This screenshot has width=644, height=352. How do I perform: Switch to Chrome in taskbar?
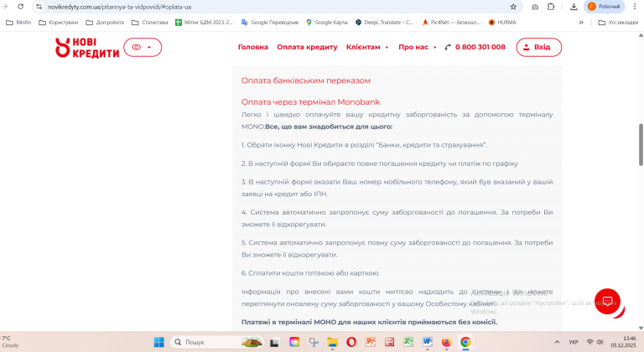click(x=465, y=342)
